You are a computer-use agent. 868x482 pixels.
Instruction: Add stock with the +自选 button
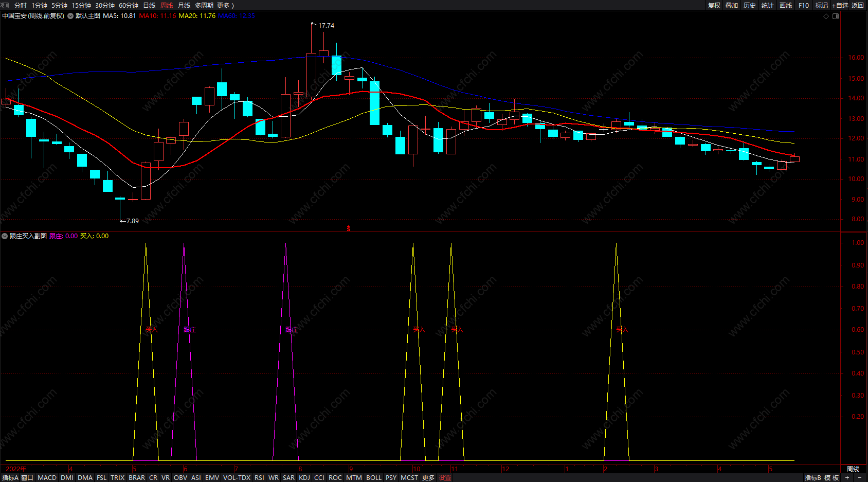coord(840,5)
